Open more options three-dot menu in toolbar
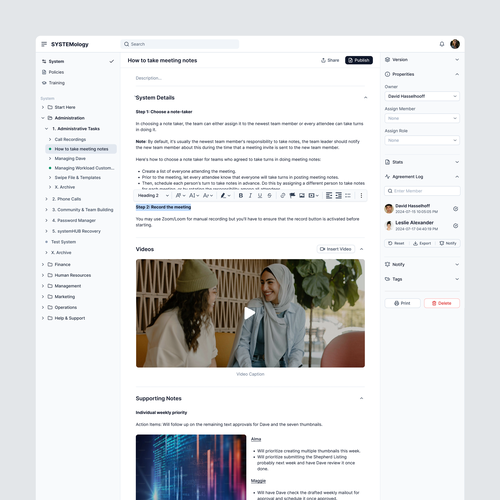The image size is (500, 500). (x=361, y=196)
